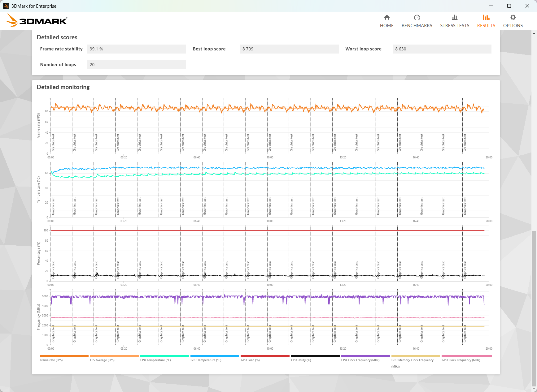537x392 pixels.
Task: Click the Best loop score value field
Action: pyautogui.click(x=289, y=49)
